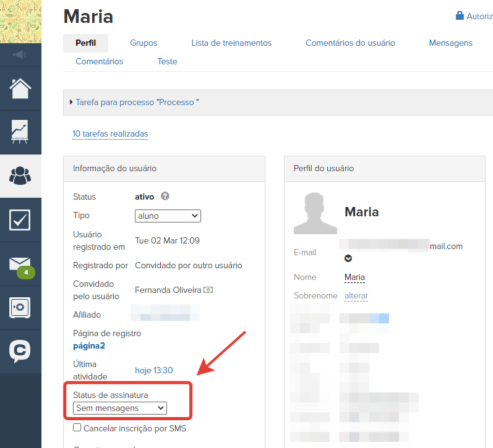Expand the arrow below the e-mail address
Image resolution: width=493 pixels, height=448 pixels.
point(348,258)
